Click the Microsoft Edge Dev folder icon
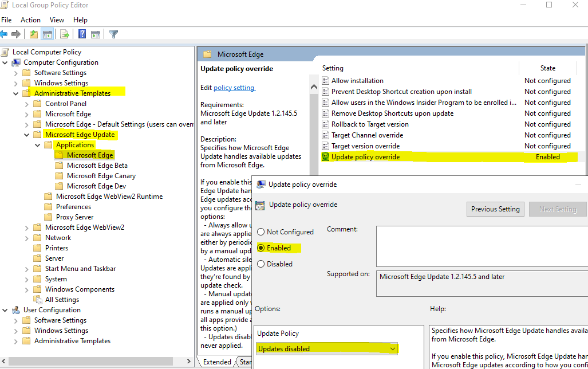 (59, 186)
